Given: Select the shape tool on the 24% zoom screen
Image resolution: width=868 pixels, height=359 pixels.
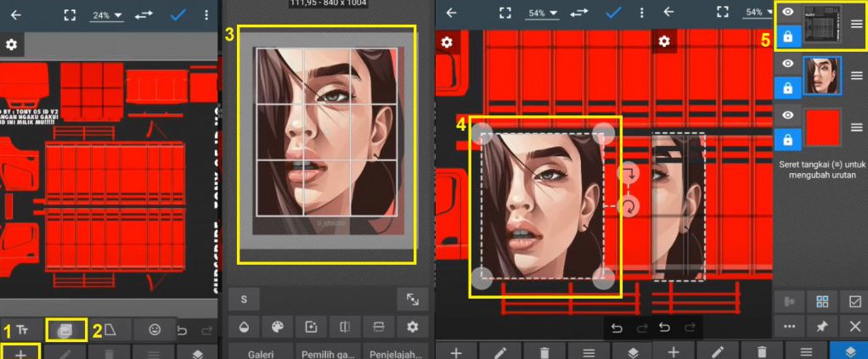Looking at the screenshot, I should click(111, 330).
